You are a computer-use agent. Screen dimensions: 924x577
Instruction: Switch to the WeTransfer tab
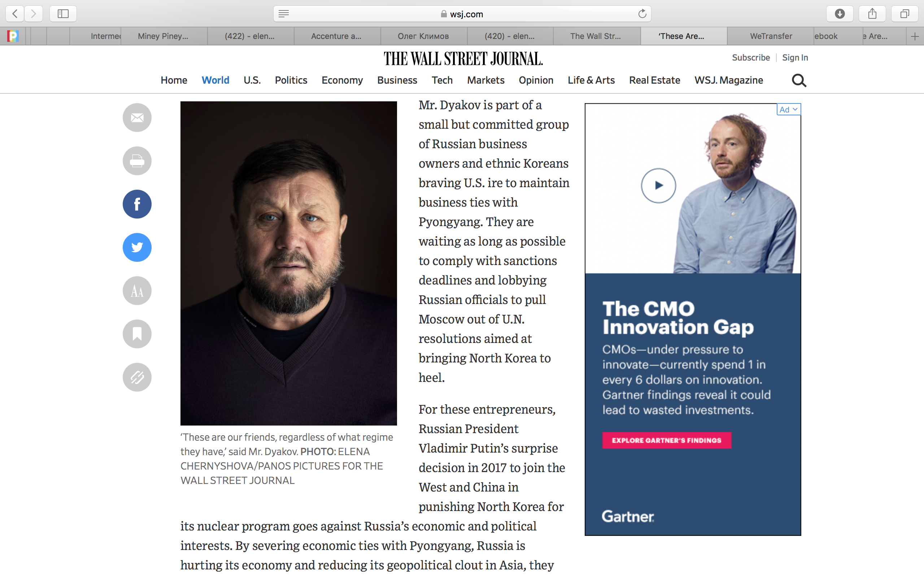pos(771,36)
